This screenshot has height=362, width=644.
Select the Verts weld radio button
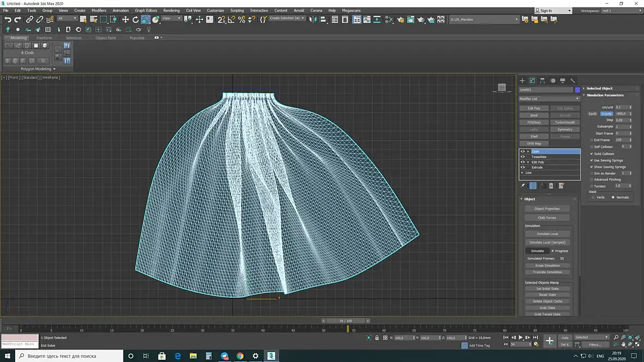pyautogui.click(x=593, y=197)
